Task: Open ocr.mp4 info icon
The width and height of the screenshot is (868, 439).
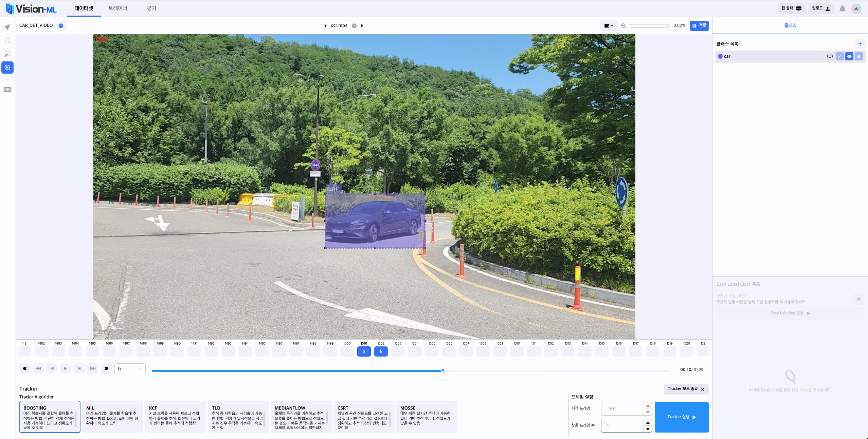Action: 354,26
